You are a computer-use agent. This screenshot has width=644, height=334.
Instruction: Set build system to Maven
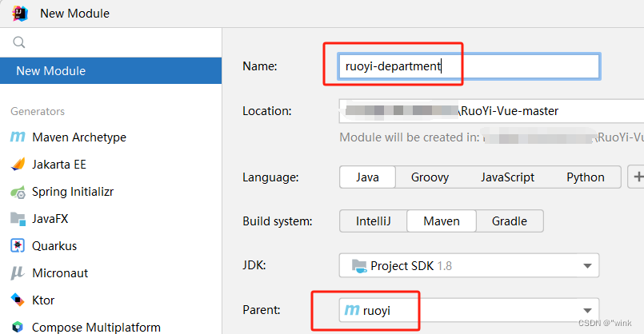click(x=442, y=221)
